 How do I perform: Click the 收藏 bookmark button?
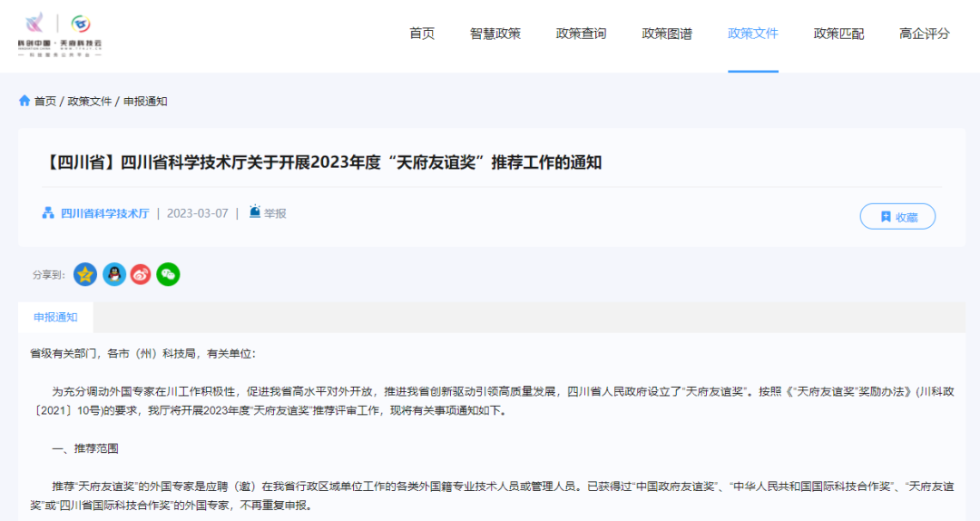[x=897, y=216]
